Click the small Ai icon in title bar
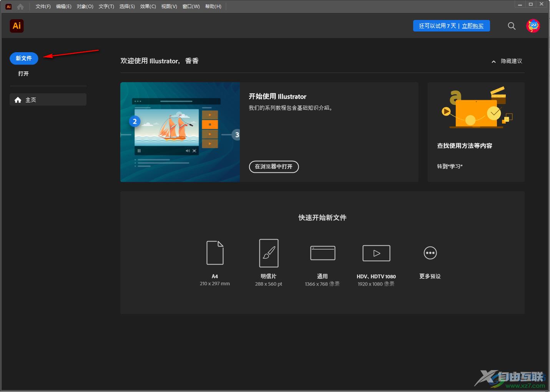 point(8,7)
